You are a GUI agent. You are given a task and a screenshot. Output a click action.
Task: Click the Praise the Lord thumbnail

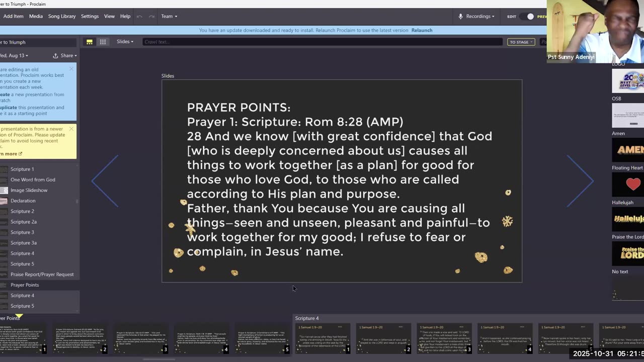[628, 253]
